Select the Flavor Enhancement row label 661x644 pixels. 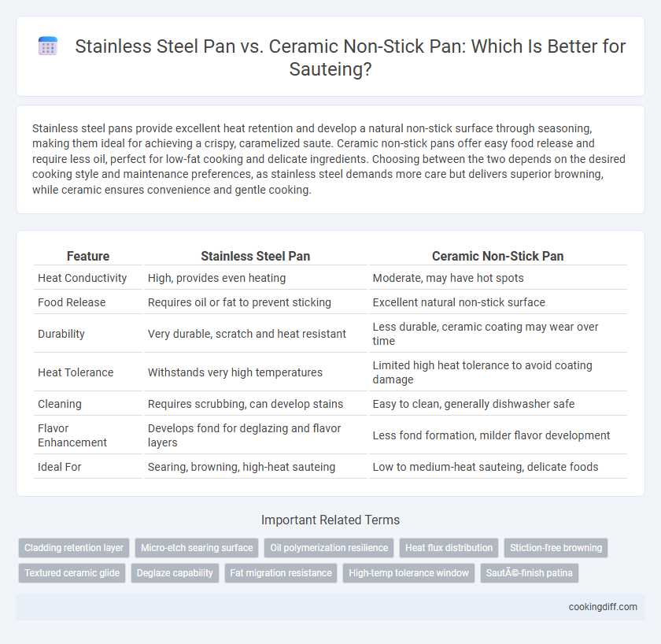pyautogui.click(x=72, y=435)
